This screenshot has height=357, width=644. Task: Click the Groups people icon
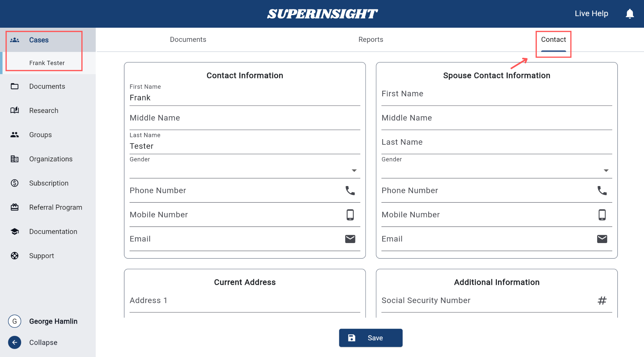click(14, 135)
